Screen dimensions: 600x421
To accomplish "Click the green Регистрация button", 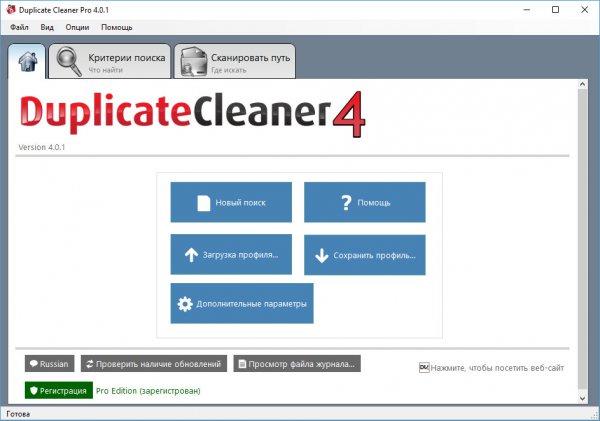I will click(x=59, y=390).
